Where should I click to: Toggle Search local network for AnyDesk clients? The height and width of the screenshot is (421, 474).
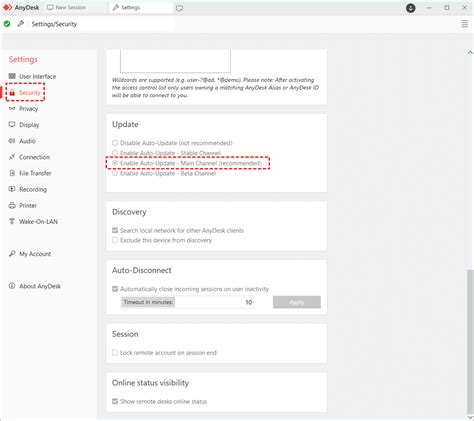tap(115, 230)
